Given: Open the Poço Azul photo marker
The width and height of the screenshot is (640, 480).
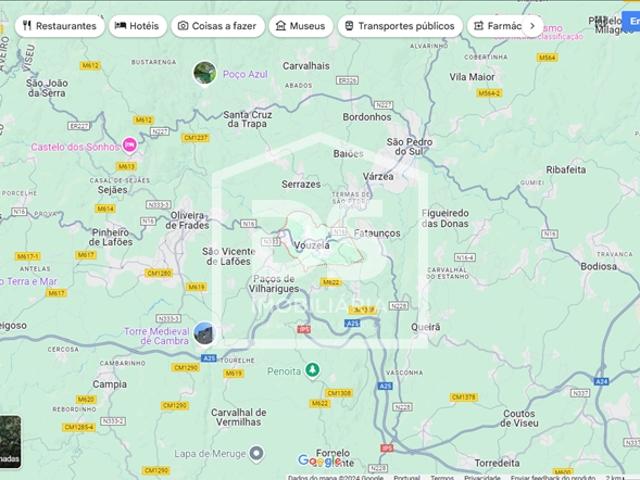Looking at the screenshot, I should tap(204, 73).
